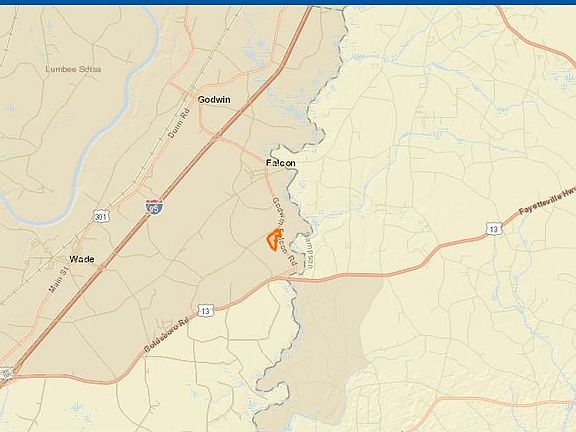
Task: Click the Interstate 95 shield marker
Action: (154, 207)
